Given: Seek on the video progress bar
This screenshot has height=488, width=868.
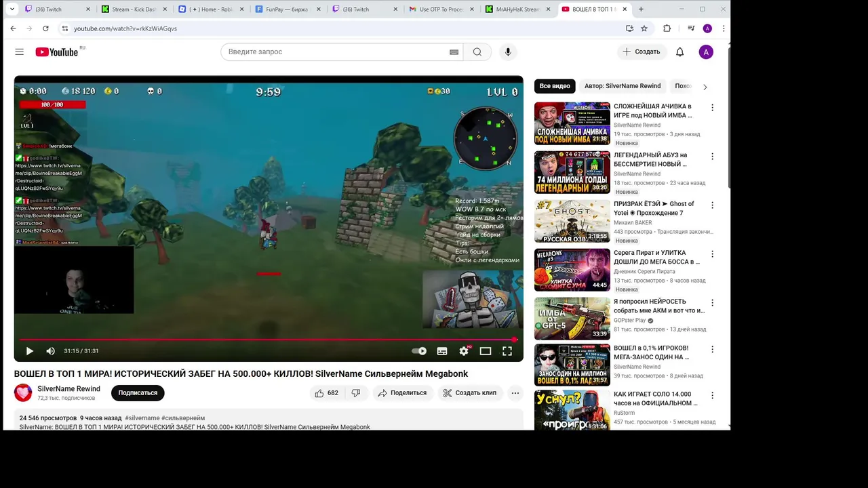Looking at the screenshot, I should (x=268, y=340).
